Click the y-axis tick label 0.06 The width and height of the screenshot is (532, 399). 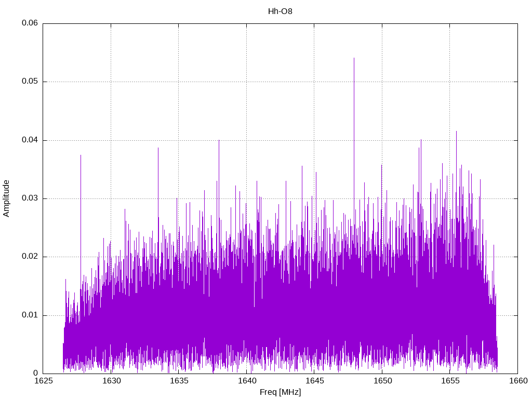29,23
